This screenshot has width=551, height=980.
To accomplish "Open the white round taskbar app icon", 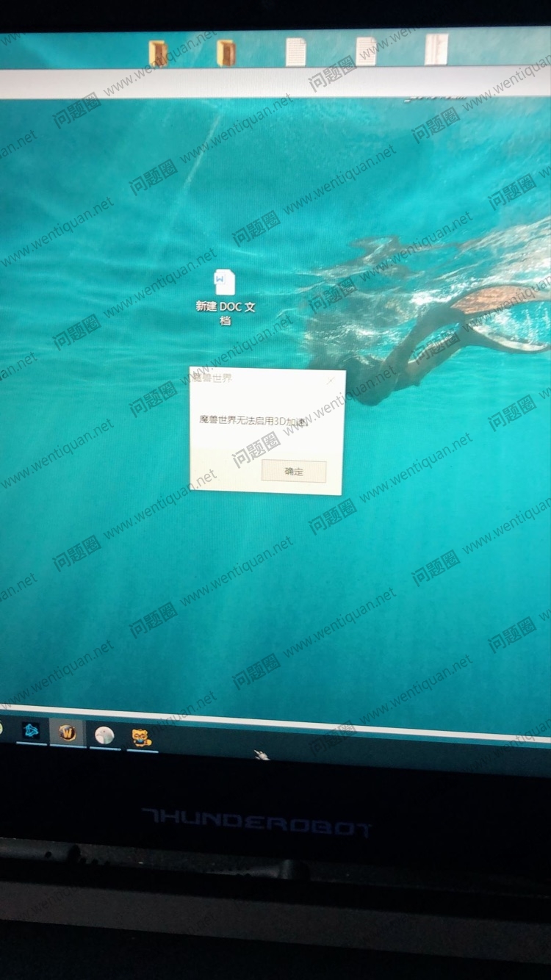I will (104, 735).
